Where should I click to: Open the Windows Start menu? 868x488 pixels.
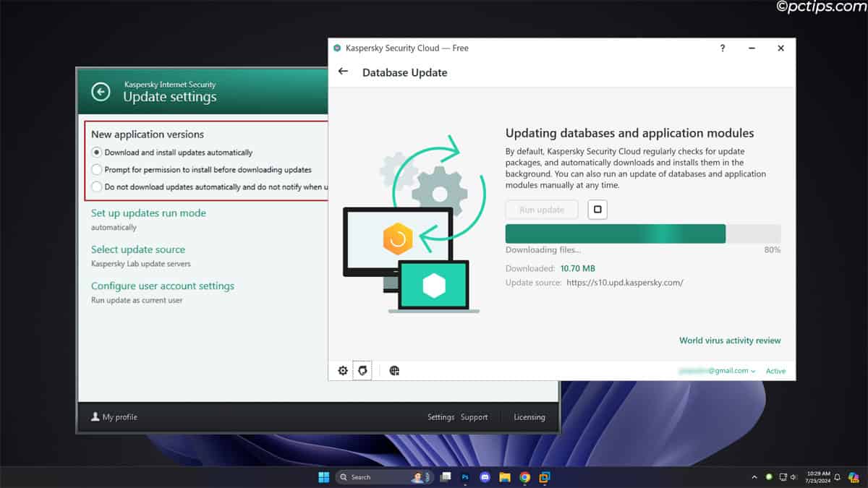323,477
